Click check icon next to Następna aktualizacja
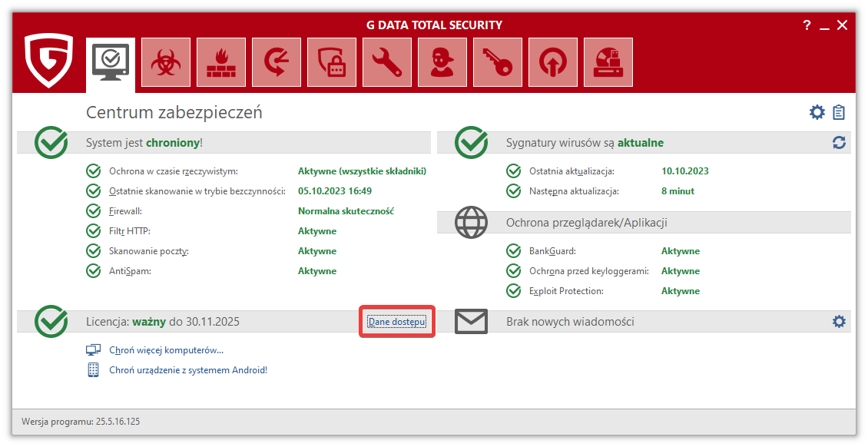868x447 pixels. pyautogui.click(x=514, y=191)
